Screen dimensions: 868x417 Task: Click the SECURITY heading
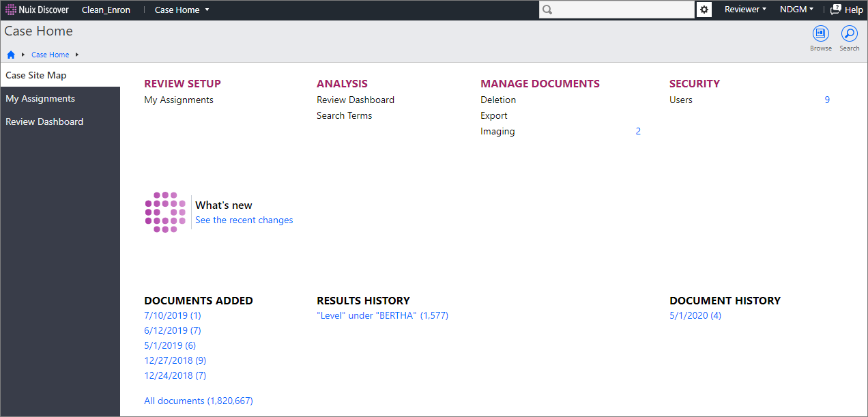[x=695, y=83]
